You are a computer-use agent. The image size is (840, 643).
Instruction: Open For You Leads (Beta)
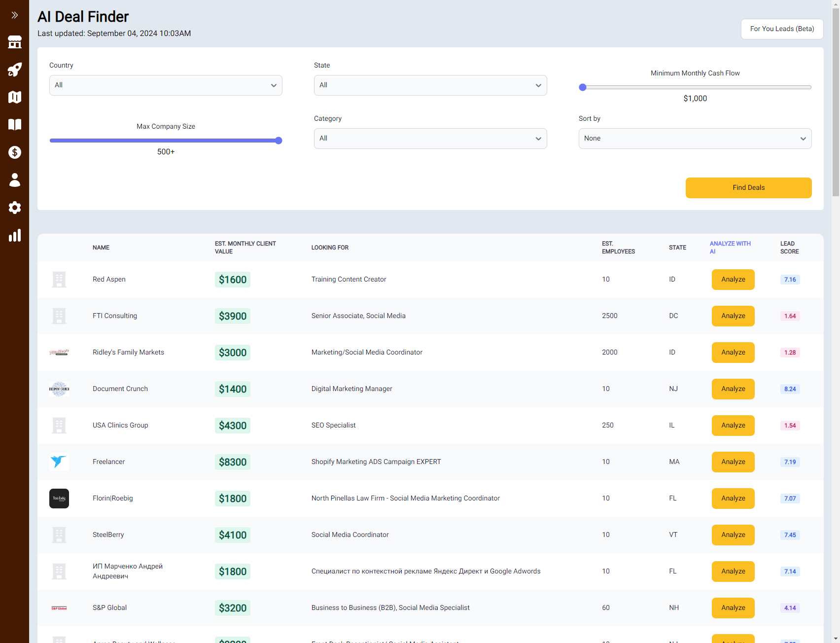pos(782,29)
